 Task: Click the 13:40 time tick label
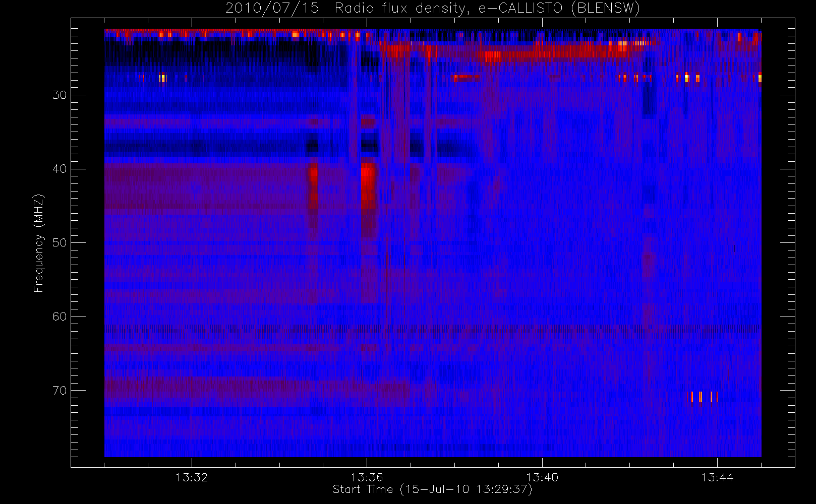point(542,477)
